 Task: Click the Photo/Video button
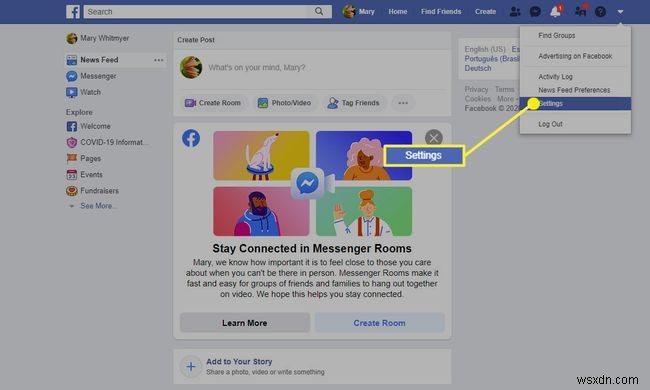[284, 103]
